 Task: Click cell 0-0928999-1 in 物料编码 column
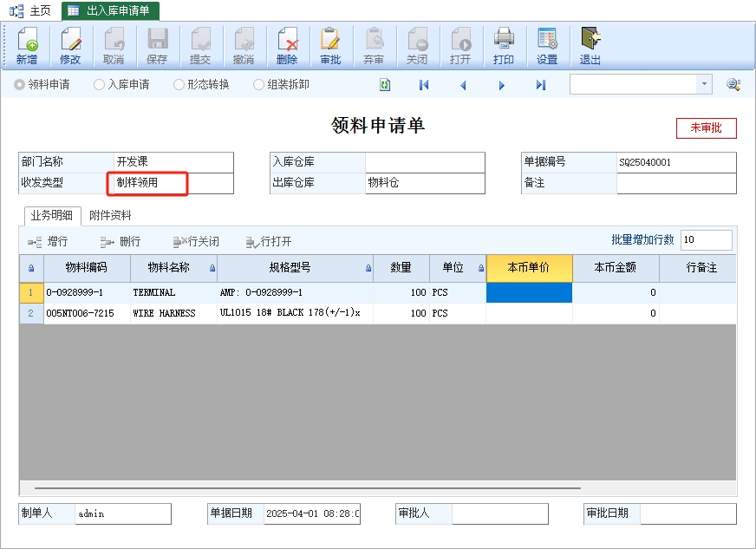tap(87, 293)
